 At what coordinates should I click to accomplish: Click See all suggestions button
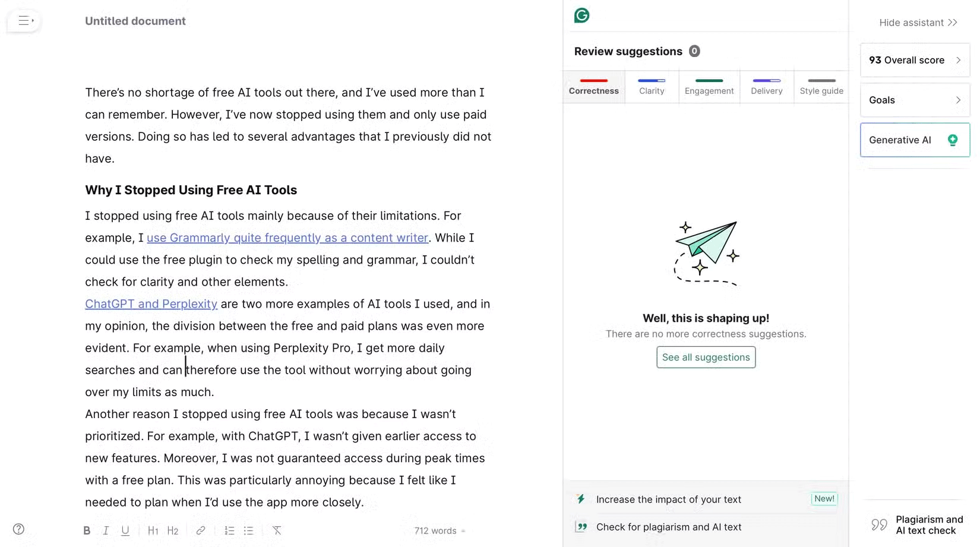pos(706,357)
